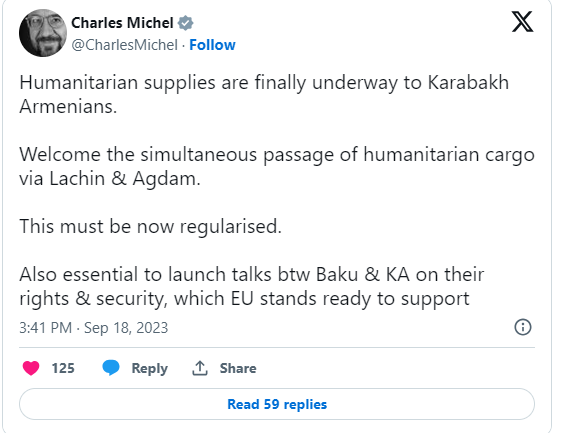
Task: Like the tweet with heart icon
Action: pyautogui.click(x=31, y=368)
